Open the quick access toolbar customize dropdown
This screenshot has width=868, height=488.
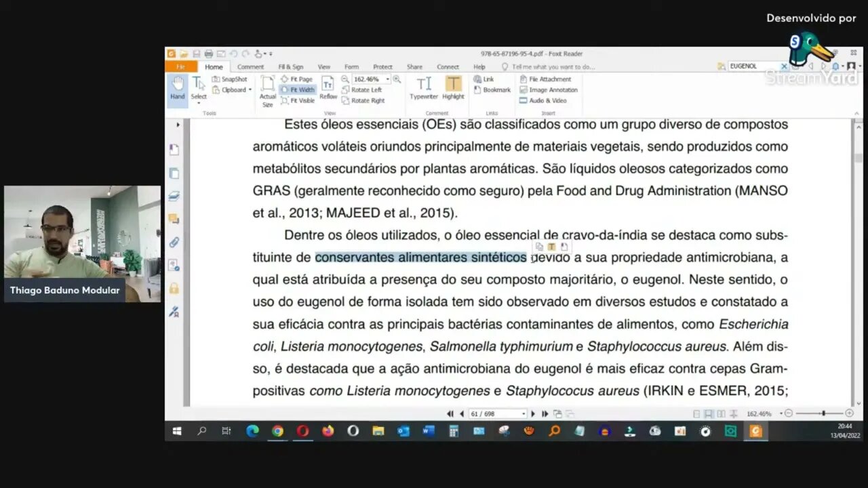(x=271, y=54)
